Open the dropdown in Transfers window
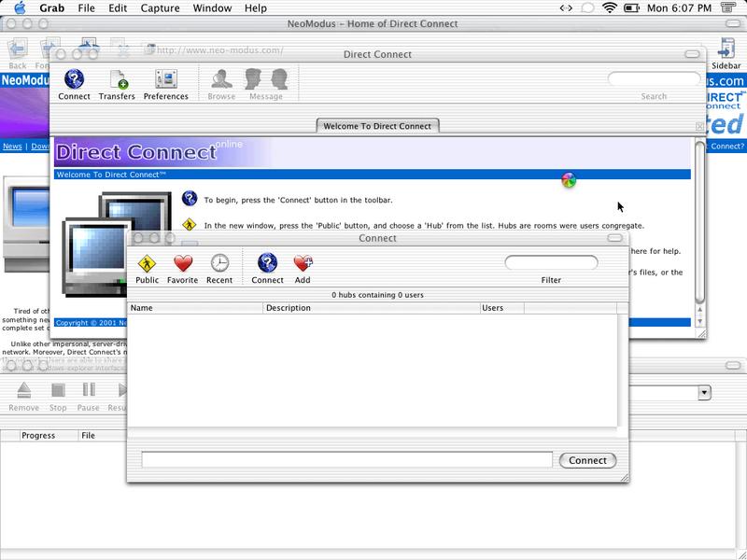The height and width of the screenshot is (560, 747). click(x=704, y=393)
